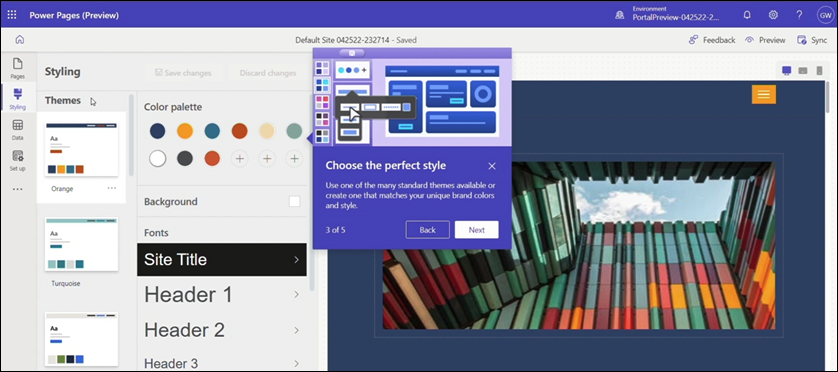Select the cream color swatch
The image size is (838, 372).
267,131
